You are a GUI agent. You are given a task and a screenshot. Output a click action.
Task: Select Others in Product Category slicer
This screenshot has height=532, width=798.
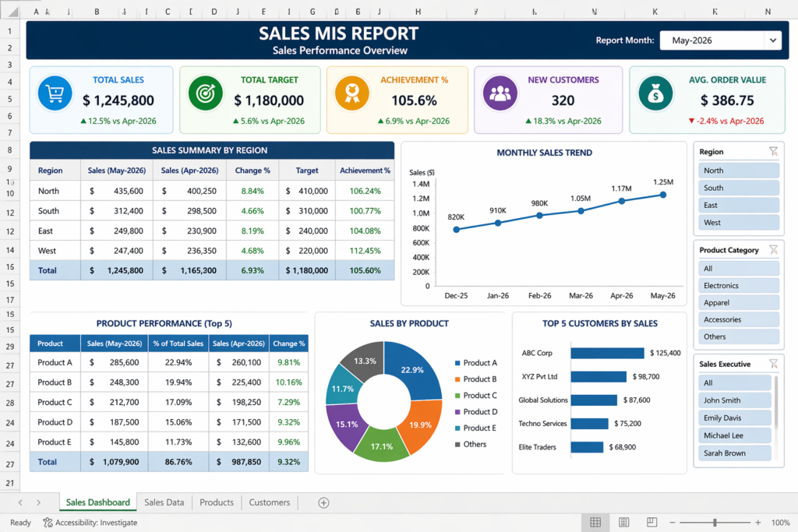tap(739, 336)
